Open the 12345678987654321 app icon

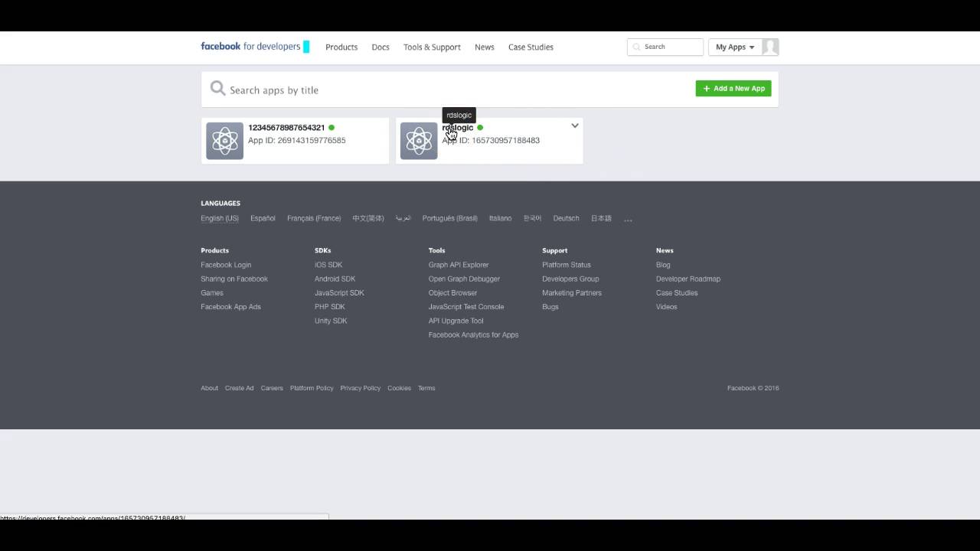tap(224, 141)
